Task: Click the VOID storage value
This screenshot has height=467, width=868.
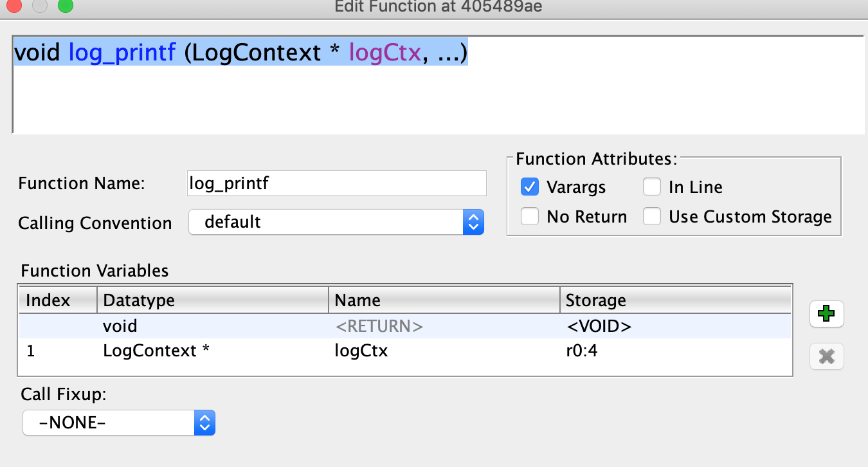Action: pyautogui.click(x=599, y=326)
